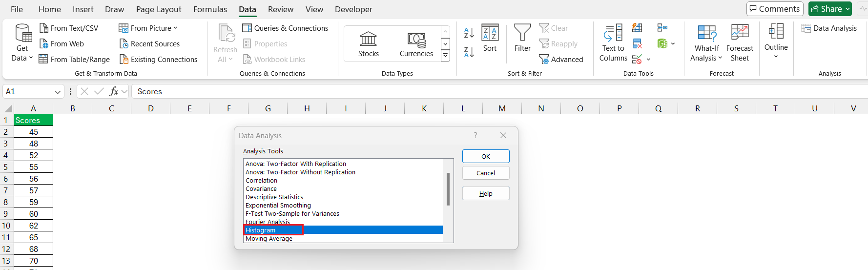Open the Data Analysis tool
The height and width of the screenshot is (270, 868).
[829, 28]
